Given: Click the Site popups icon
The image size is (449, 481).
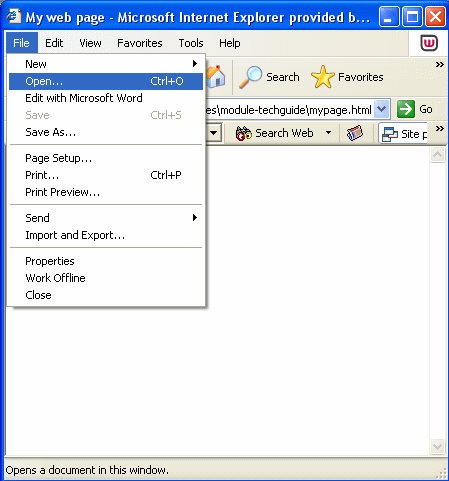Looking at the screenshot, I should click(x=390, y=134).
